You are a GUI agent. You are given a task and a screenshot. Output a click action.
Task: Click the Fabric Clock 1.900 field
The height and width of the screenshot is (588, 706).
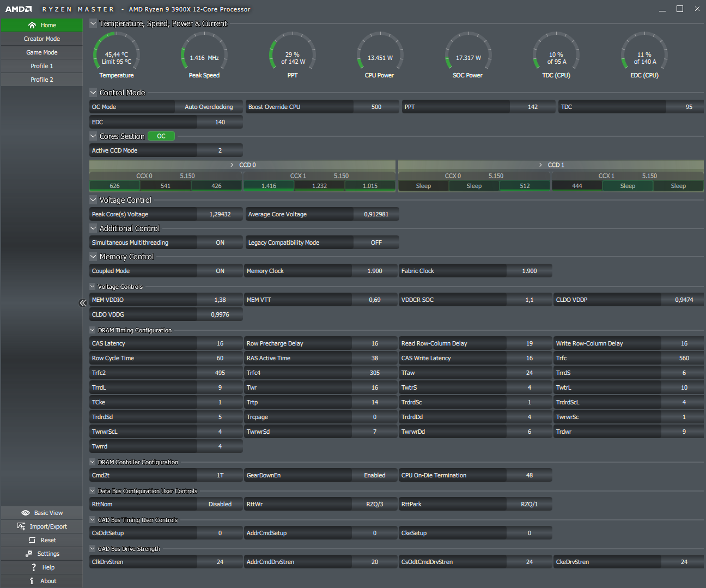[529, 271]
